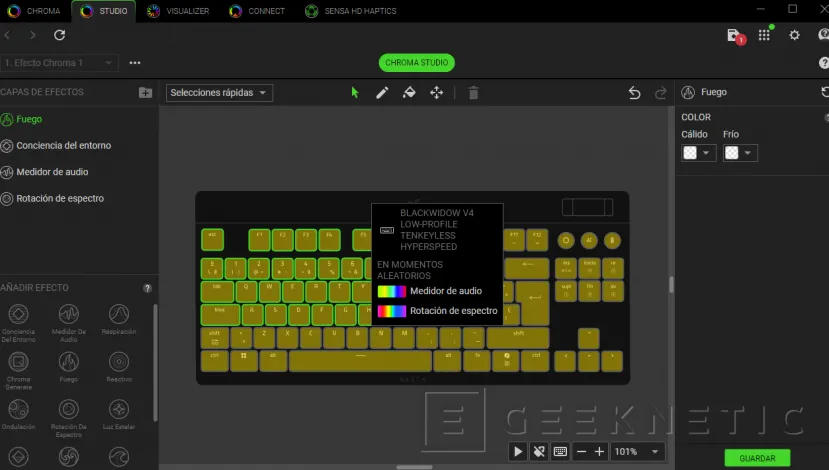Redo the last action

click(x=660, y=93)
